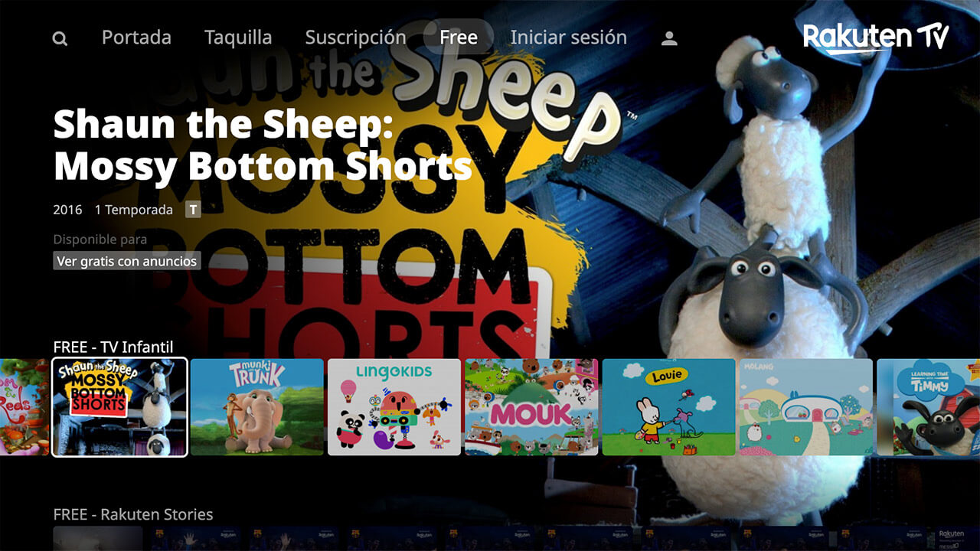This screenshot has height=551, width=980.
Task: Open the search magnifier icon
Action: click(60, 38)
